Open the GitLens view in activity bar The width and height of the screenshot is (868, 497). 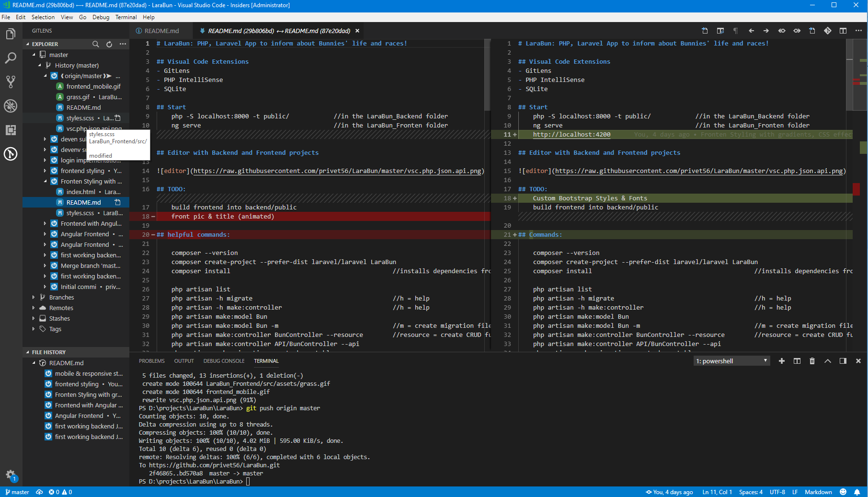pos(11,154)
